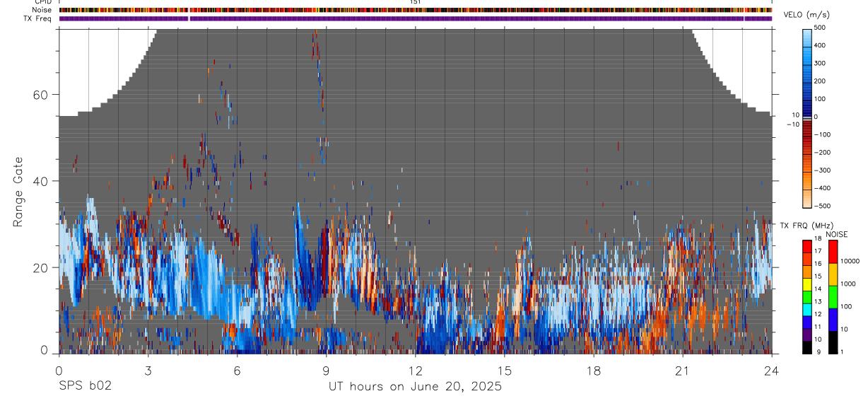Click the 200 tick on the velocity colorbar

820,81
